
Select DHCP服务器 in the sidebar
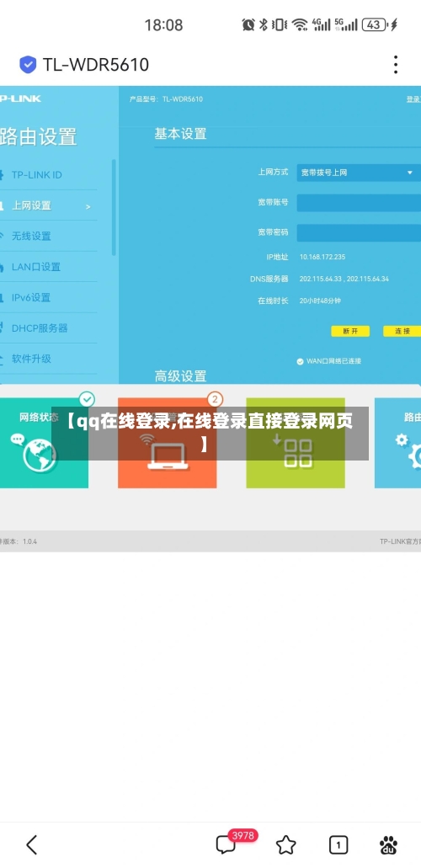pyautogui.click(x=40, y=328)
